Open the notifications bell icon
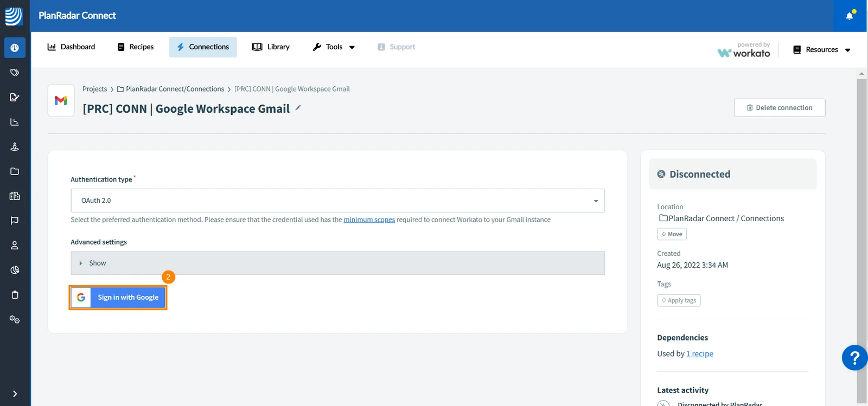 pyautogui.click(x=850, y=16)
